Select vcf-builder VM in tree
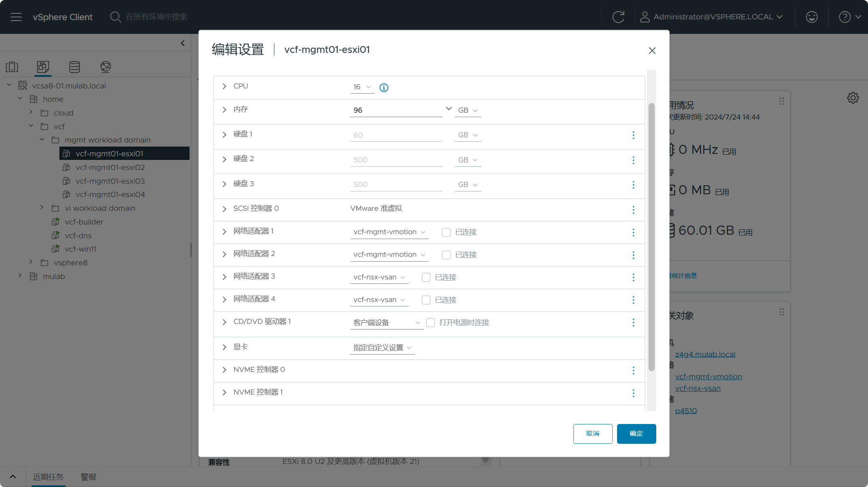 (x=84, y=222)
